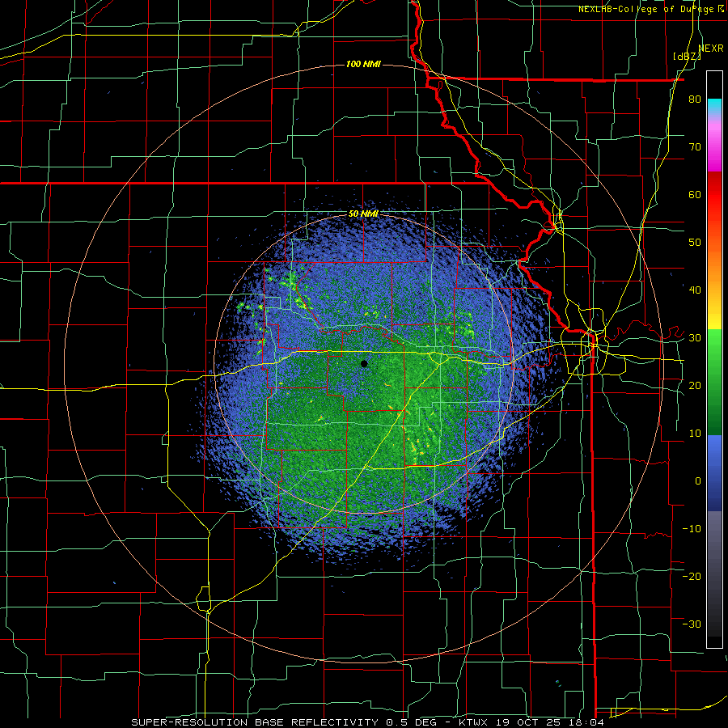Click the 10 value on the dBZ scale
728x728 pixels.
(695, 434)
